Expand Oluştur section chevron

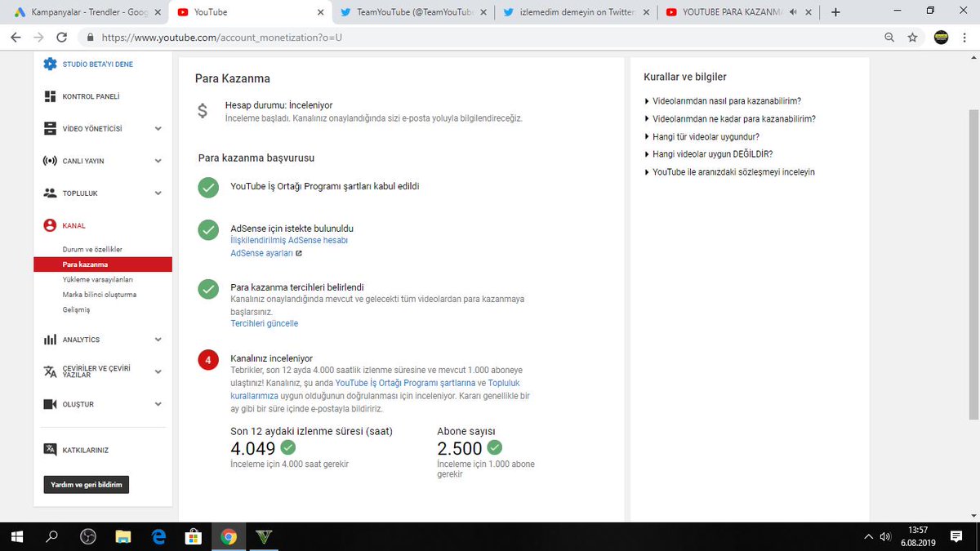(158, 404)
